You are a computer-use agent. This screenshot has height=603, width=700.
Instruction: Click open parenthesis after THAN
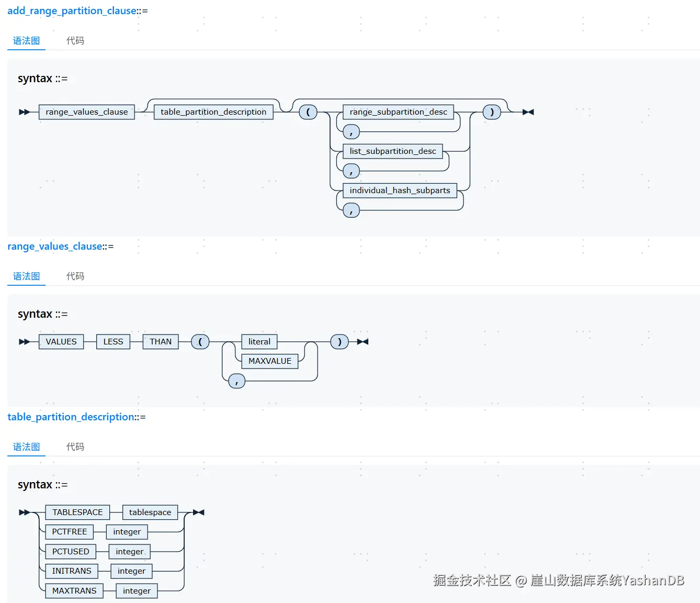tap(200, 342)
